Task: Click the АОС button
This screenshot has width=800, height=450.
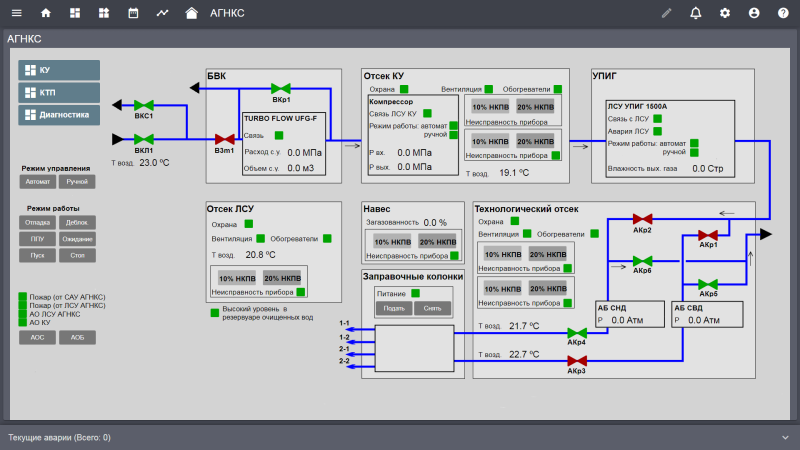Action: point(38,337)
